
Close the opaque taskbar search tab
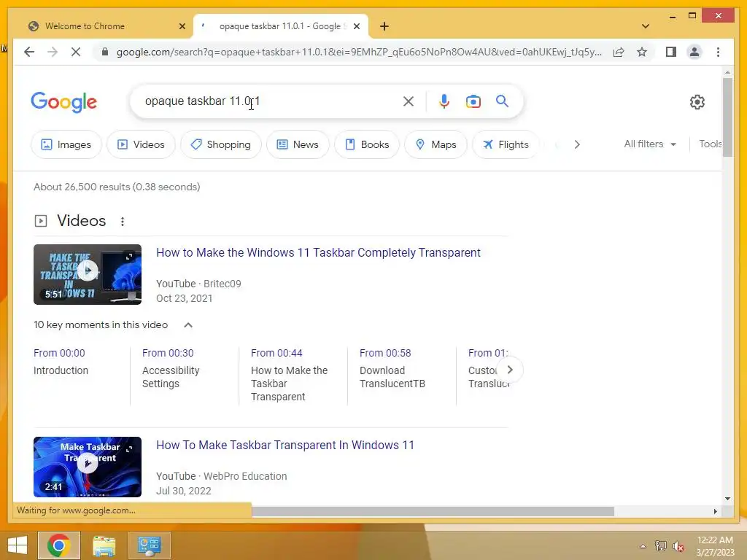[x=356, y=26]
